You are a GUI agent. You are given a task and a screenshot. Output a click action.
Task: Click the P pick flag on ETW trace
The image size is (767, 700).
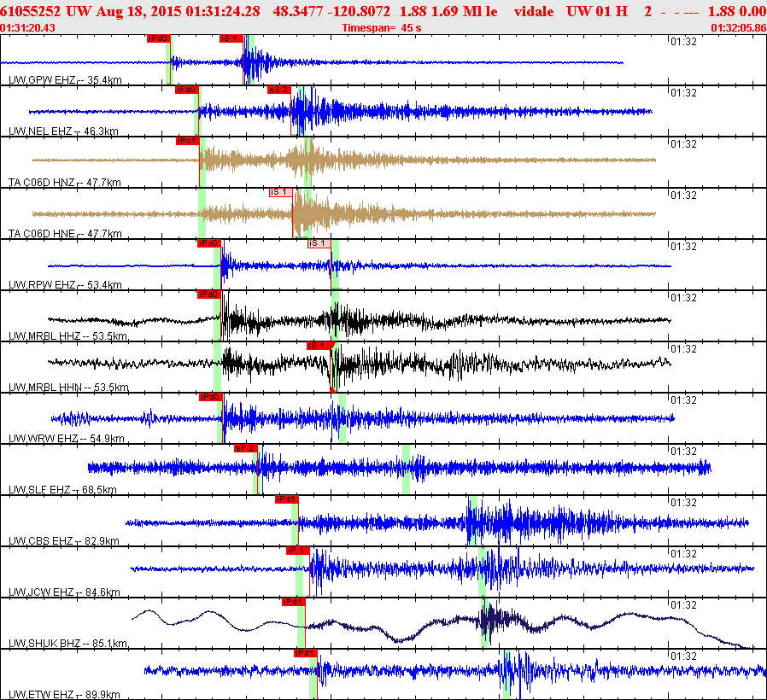pyautogui.click(x=305, y=652)
